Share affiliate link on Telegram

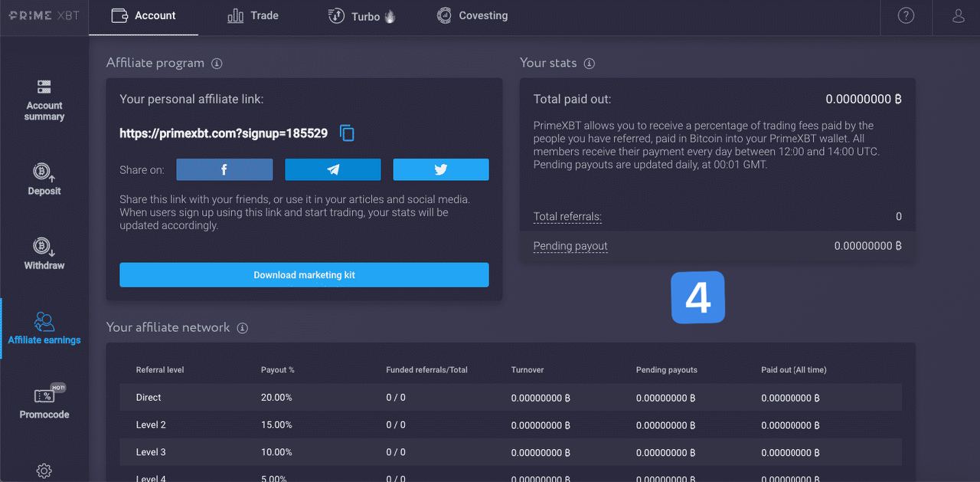click(x=333, y=169)
